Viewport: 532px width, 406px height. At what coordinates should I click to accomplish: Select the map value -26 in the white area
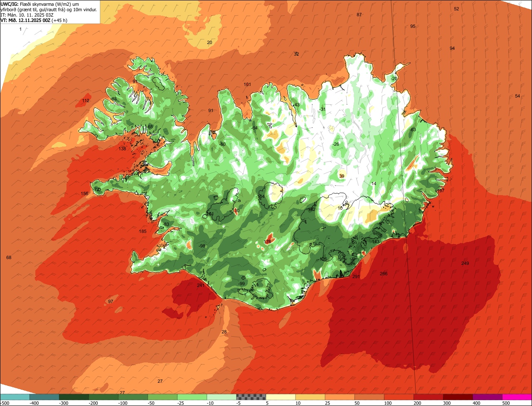(x=336, y=144)
